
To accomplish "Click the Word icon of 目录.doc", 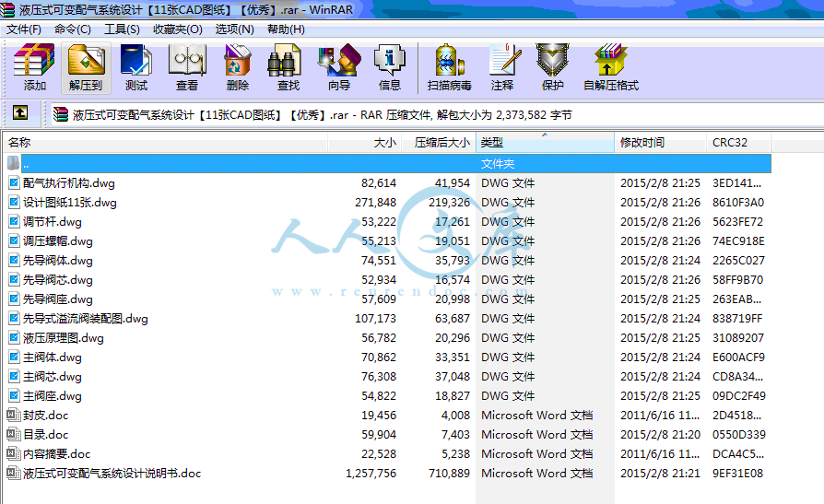I will (14, 434).
